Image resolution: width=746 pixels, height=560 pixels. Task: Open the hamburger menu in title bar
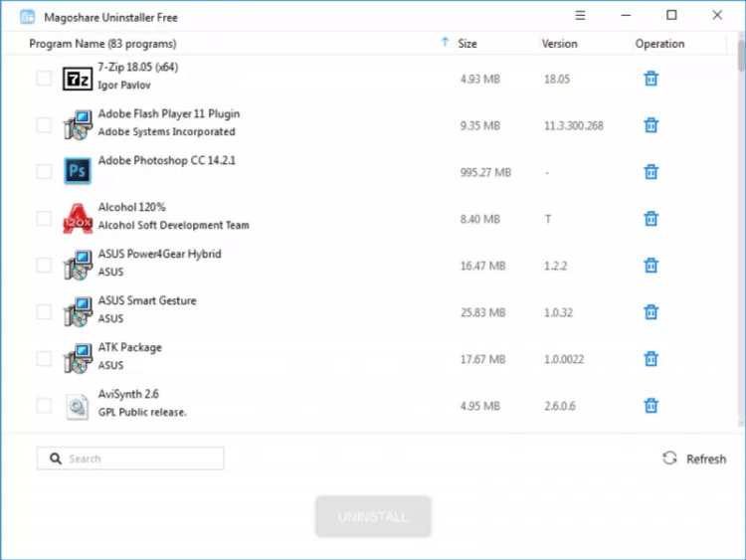pyautogui.click(x=580, y=15)
